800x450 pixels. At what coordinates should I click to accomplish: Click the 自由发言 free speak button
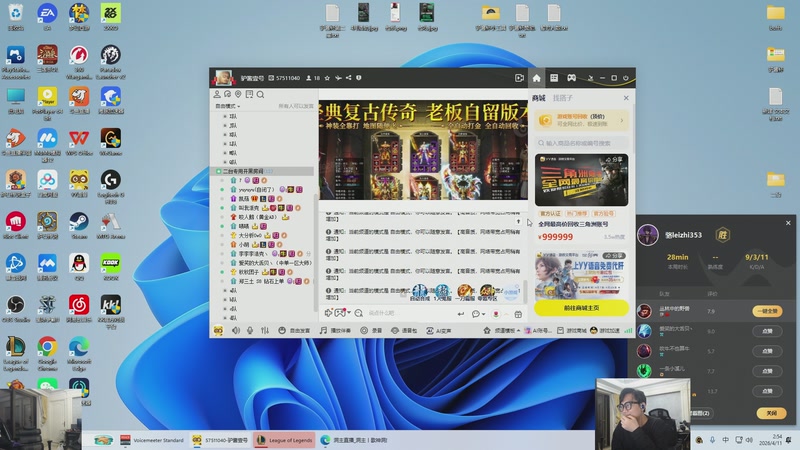294,331
